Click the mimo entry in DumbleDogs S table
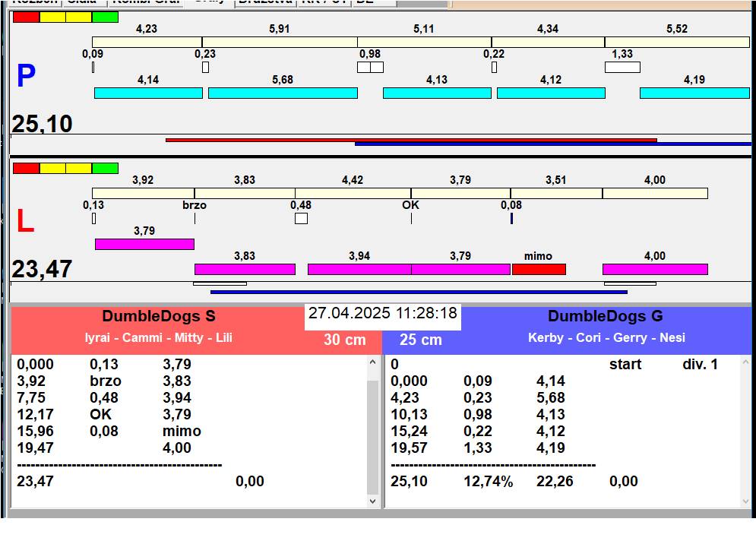The image size is (756, 544). click(182, 431)
